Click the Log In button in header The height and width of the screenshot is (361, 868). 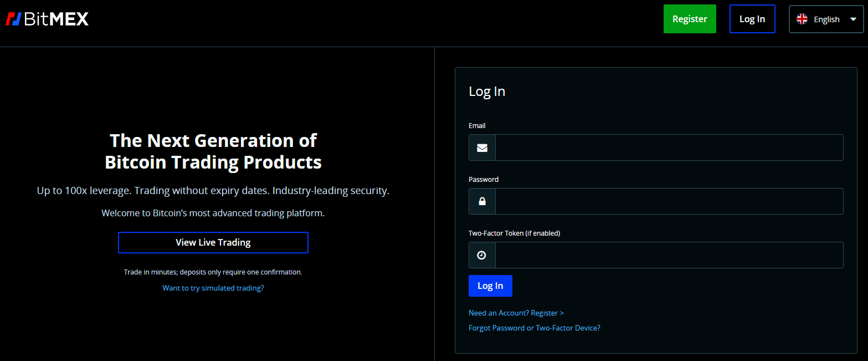tap(752, 19)
